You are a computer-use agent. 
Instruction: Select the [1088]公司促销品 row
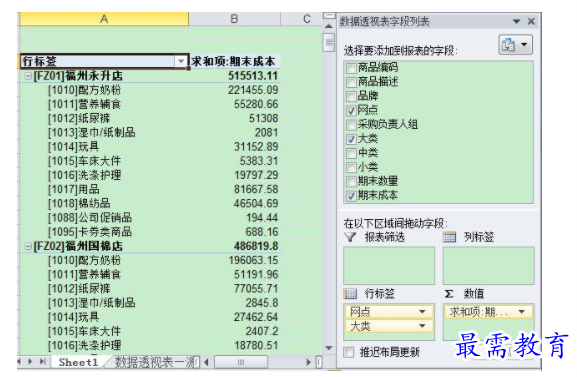tap(90, 218)
